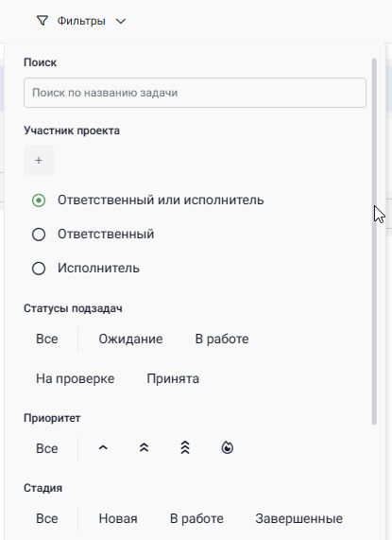Filter subtask statuses by 'Ожидание'
This screenshot has width=392, height=540.
pos(130,340)
